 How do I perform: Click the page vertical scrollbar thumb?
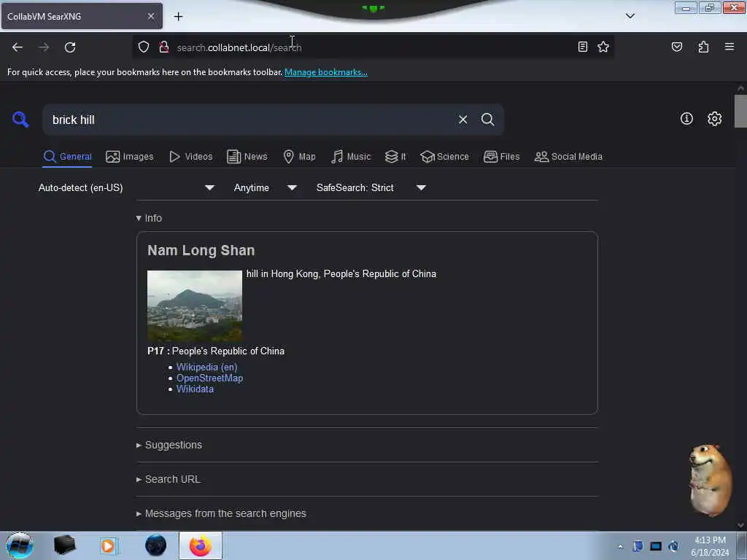coord(740,112)
